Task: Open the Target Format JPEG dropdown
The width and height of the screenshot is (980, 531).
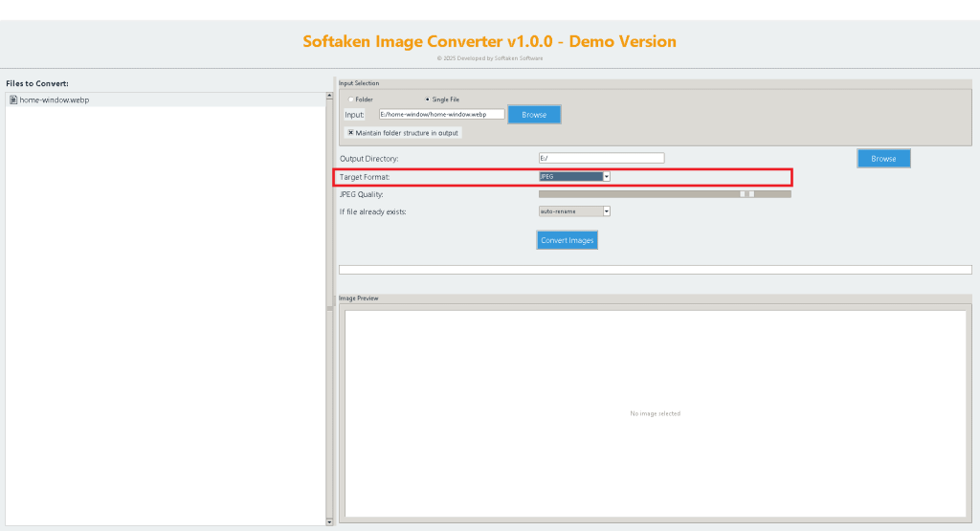Action: (606, 176)
